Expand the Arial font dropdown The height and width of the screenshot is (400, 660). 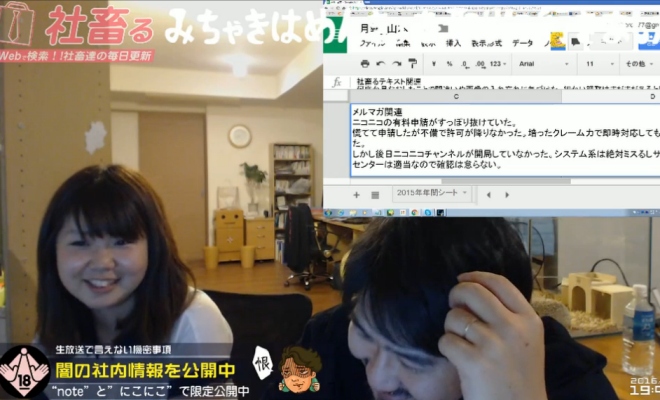[547, 63]
